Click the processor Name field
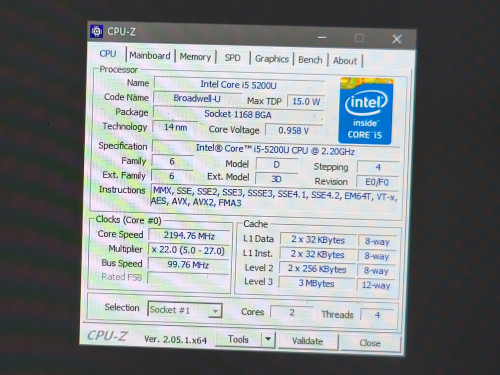Image resolution: width=500 pixels, height=375 pixels. [239, 85]
